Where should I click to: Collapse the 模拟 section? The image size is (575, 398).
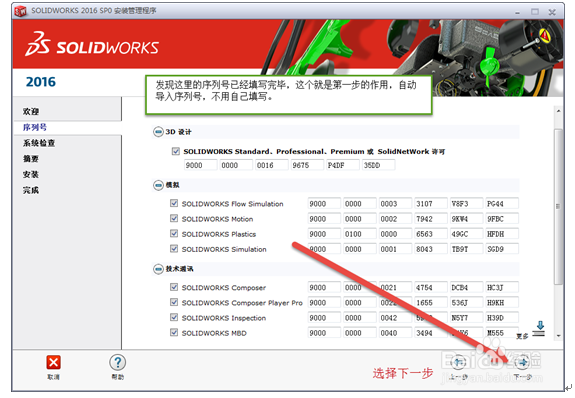pos(158,185)
